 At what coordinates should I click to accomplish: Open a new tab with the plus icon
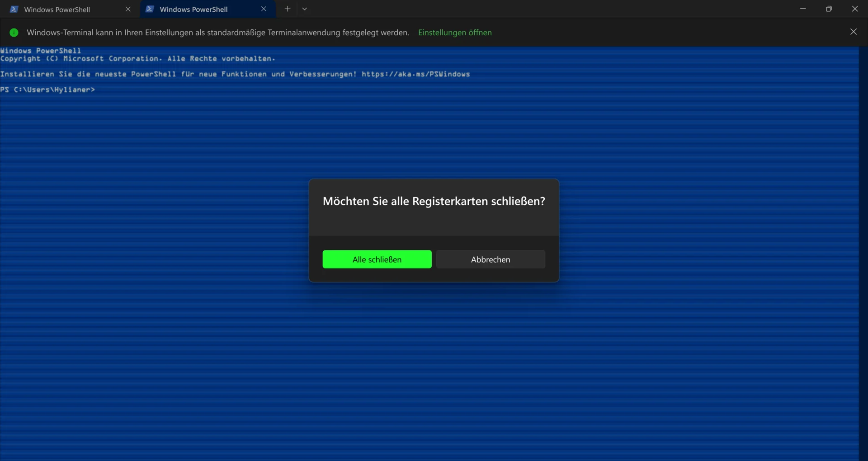287,9
